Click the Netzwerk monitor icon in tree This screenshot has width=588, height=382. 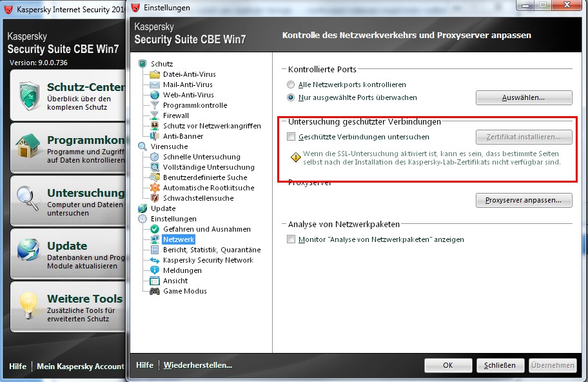tap(155, 239)
